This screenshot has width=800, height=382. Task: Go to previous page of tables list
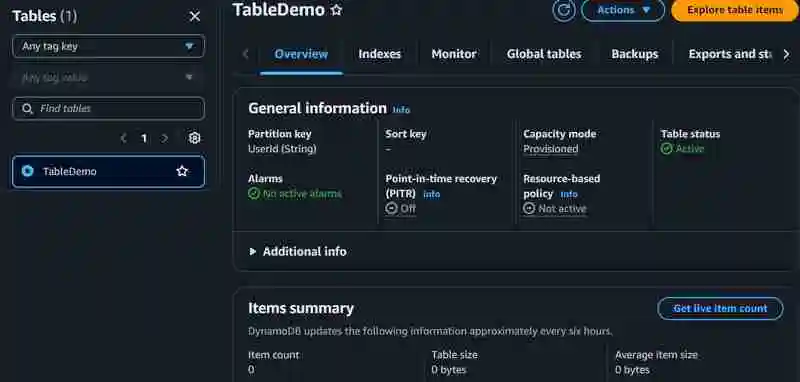(123, 138)
